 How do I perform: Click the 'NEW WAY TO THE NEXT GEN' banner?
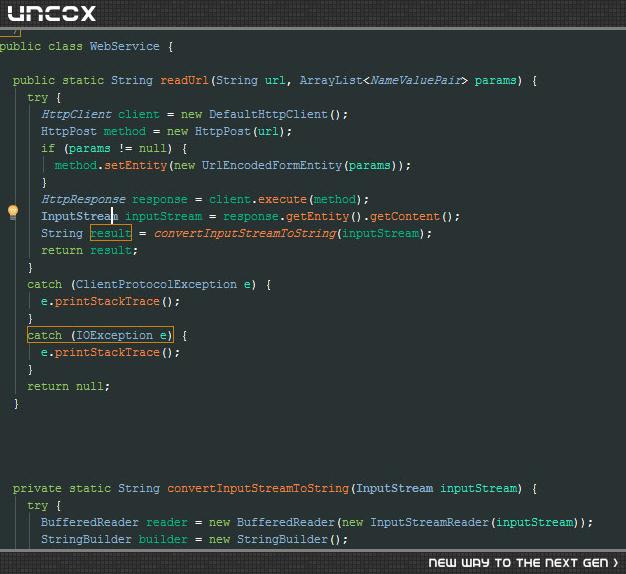tap(523, 563)
